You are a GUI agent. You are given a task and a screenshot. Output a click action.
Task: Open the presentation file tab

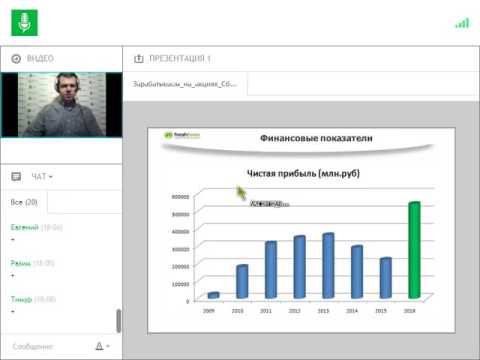pos(185,84)
